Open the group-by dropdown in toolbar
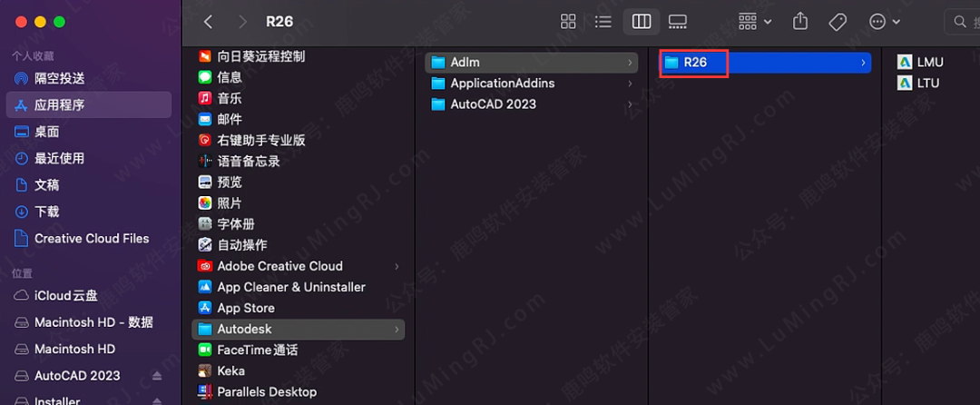 pyautogui.click(x=754, y=21)
